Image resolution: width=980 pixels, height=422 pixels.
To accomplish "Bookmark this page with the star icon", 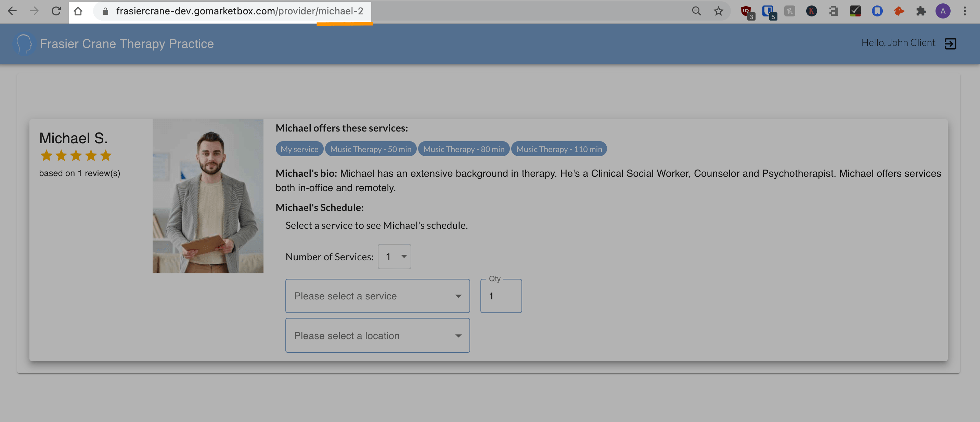I will click(x=718, y=11).
